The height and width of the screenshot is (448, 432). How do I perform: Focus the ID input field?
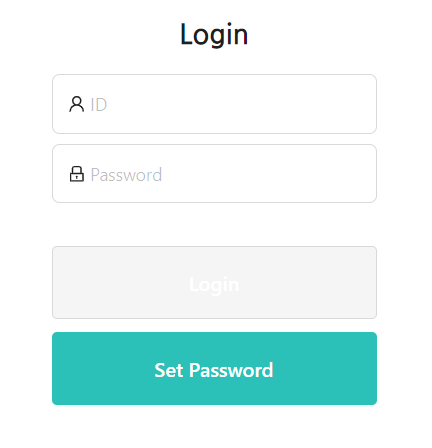[x=214, y=104]
